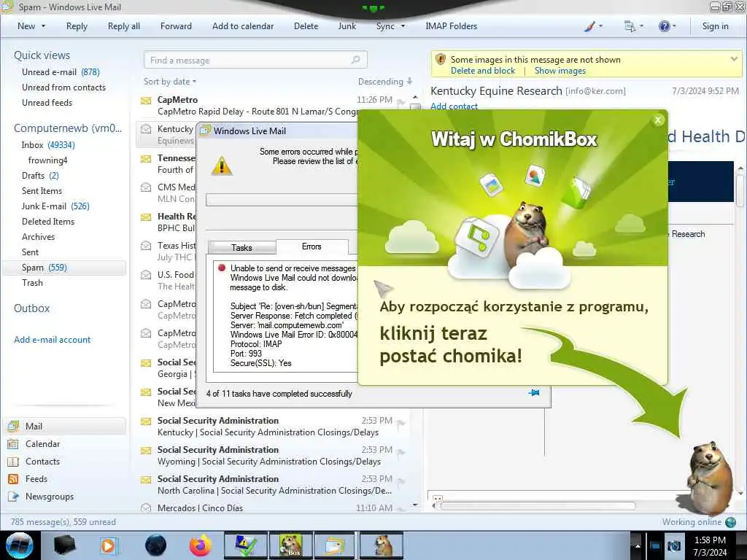
Task: Click the Find a message search field
Action: 255,60
